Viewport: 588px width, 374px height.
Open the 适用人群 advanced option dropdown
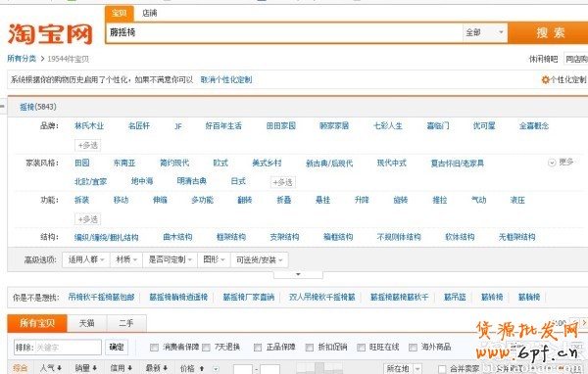[x=86, y=259]
